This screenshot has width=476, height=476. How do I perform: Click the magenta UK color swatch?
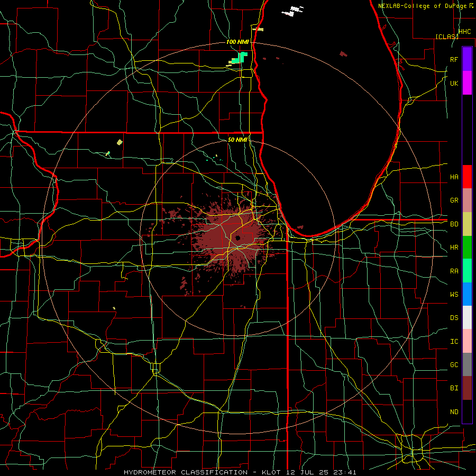pos(467,83)
